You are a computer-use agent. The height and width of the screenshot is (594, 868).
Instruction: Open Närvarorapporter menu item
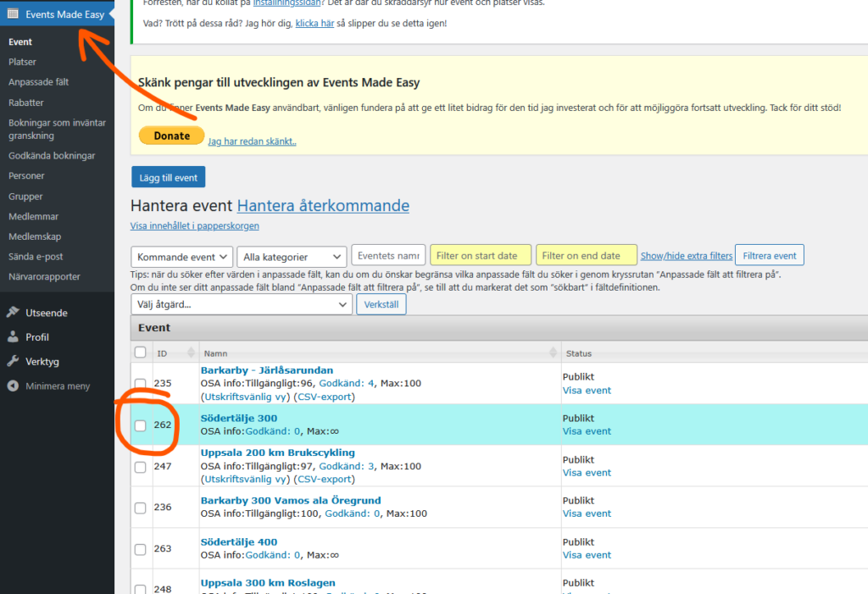(x=44, y=276)
